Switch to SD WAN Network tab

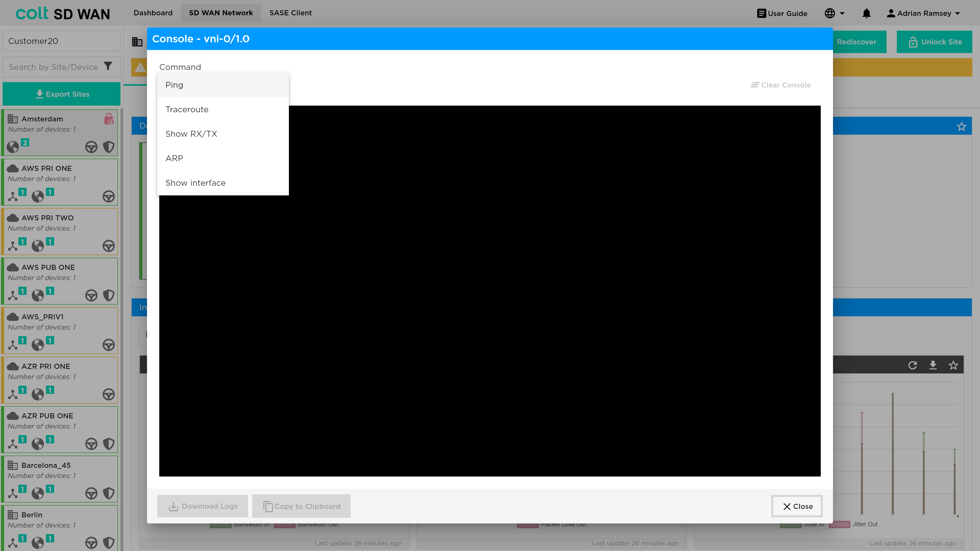pos(221,13)
